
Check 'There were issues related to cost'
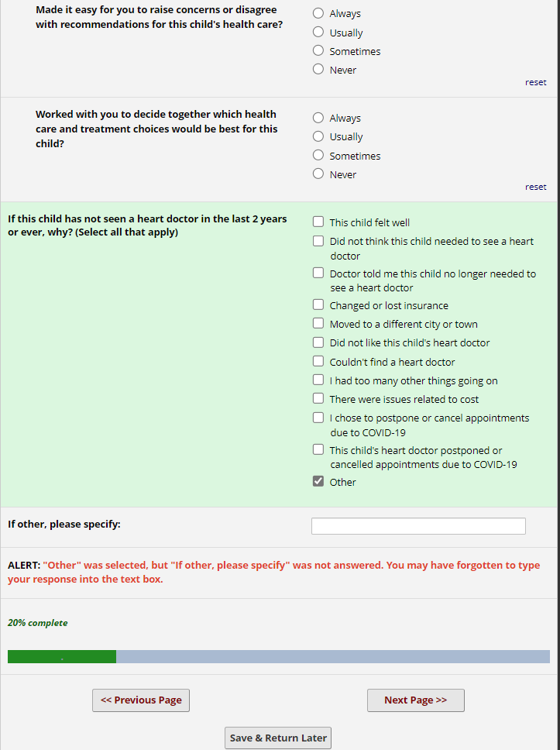(x=318, y=399)
